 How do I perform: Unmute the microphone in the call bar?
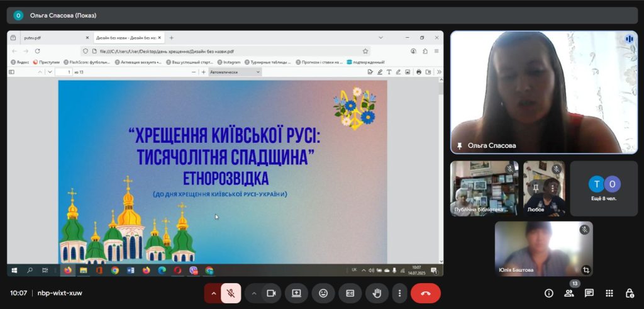tap(231, 293)
